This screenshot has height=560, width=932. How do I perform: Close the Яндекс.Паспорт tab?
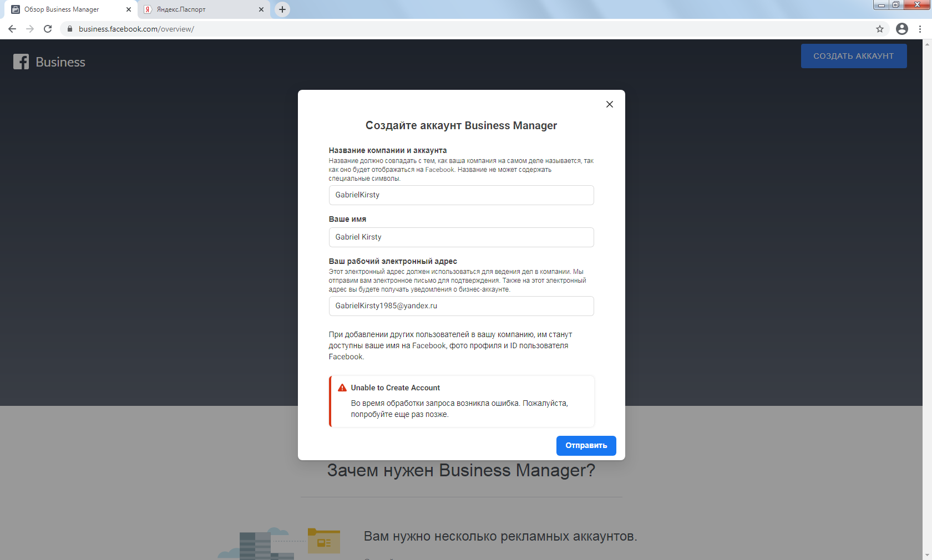click(261, 9)
